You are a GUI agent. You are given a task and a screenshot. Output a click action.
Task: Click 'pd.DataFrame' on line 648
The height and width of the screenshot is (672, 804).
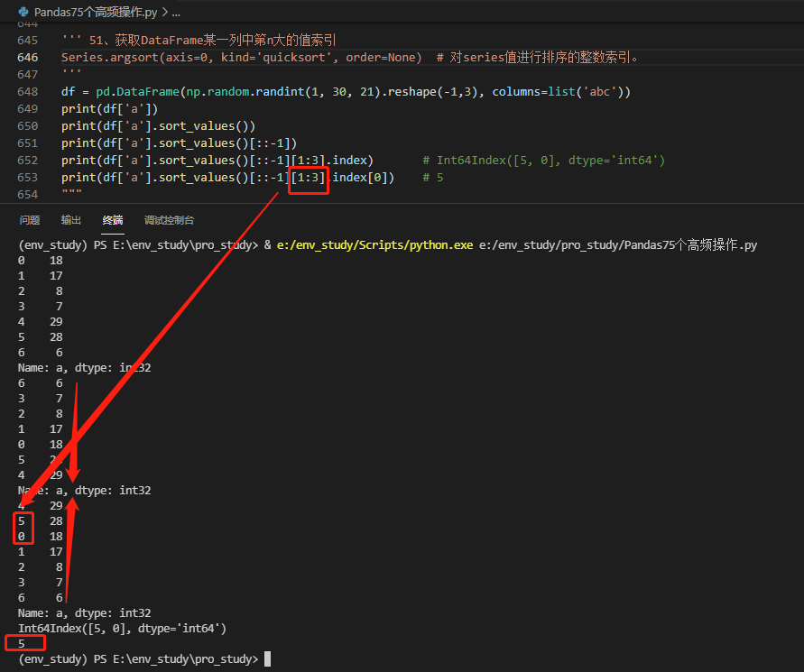click(x=137, y=92)
